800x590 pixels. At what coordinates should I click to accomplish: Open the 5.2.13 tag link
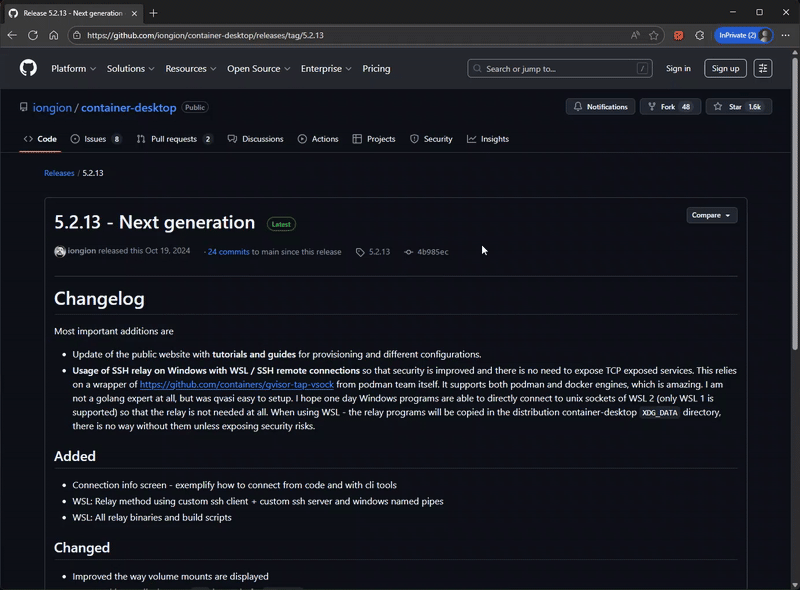click(379, 252)
